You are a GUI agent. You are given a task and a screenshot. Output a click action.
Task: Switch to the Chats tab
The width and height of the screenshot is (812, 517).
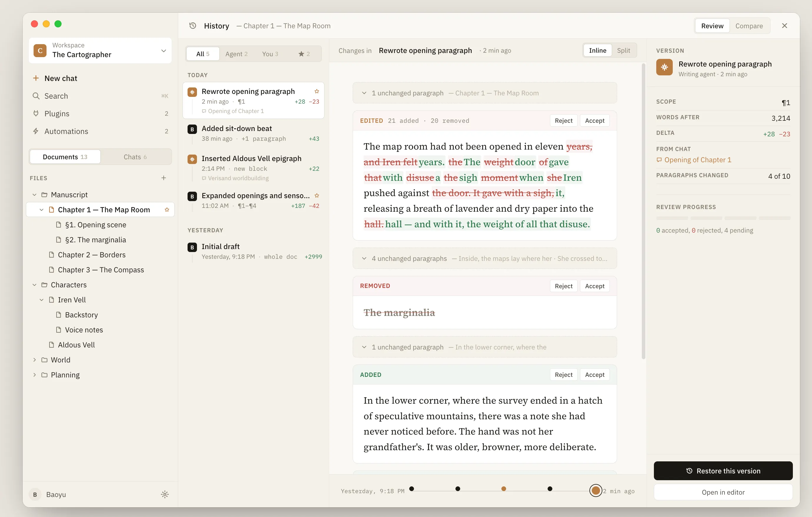(x=135, y=157)
